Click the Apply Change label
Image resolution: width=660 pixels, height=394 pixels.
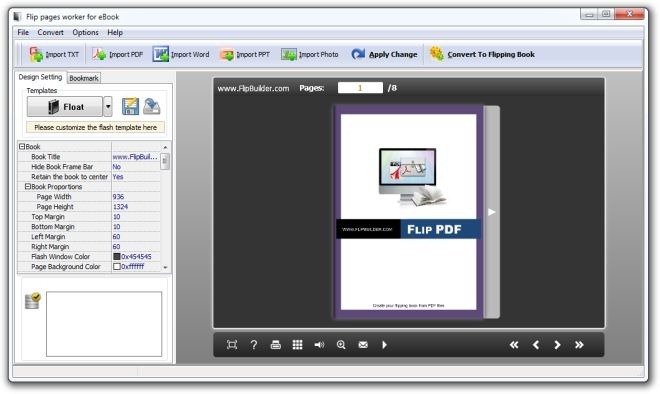(x=393, y=54)
